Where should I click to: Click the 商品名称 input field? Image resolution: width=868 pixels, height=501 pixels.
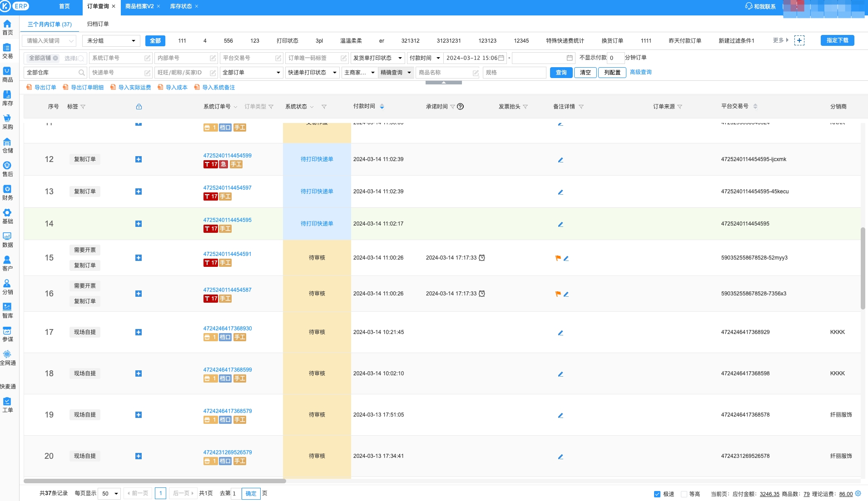[x=448, y=73]
